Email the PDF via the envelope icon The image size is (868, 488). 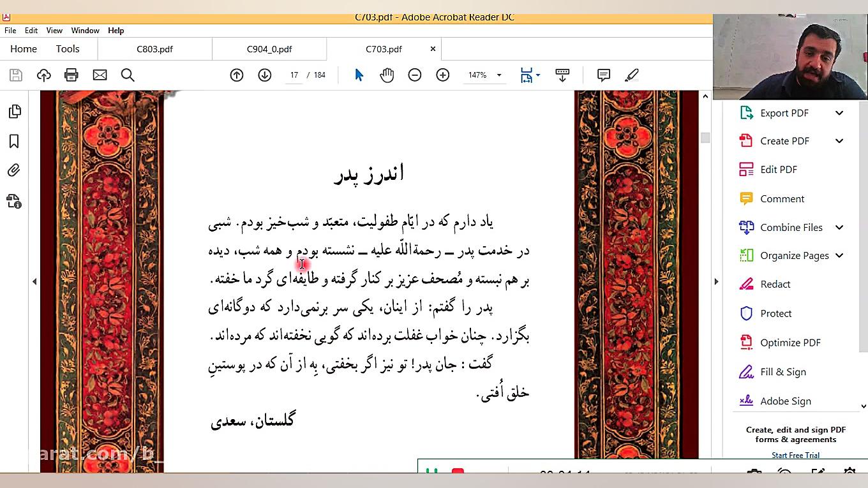100,75
